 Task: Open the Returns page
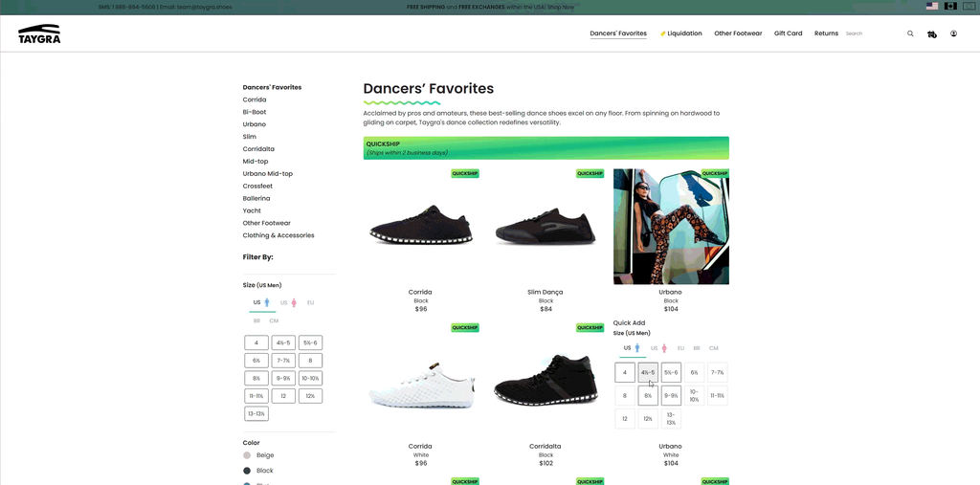click(826, 33)
